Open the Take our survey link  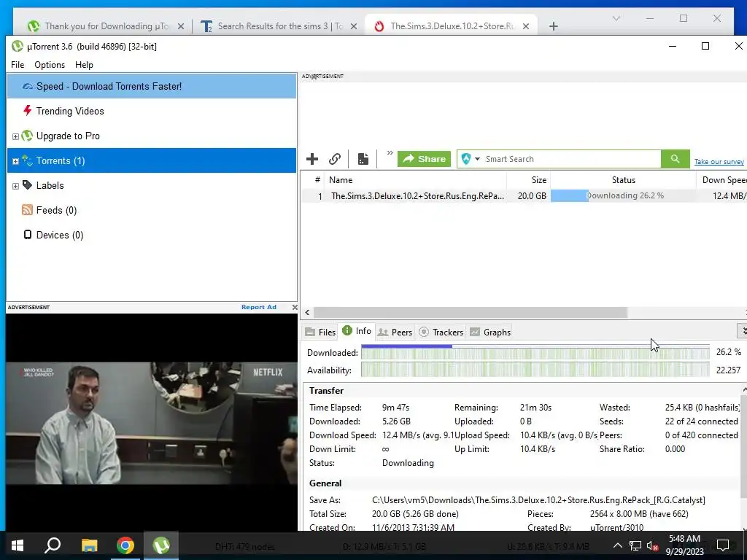tap(719, 162)
